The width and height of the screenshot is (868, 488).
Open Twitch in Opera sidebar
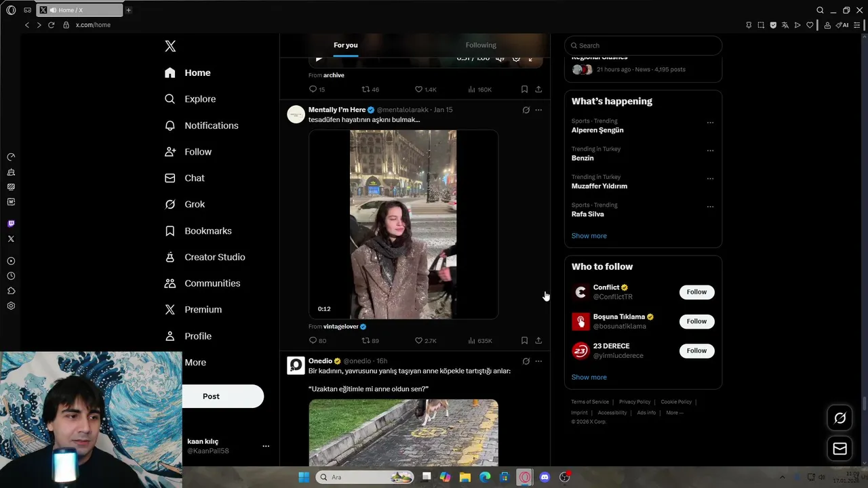point(11,224)
